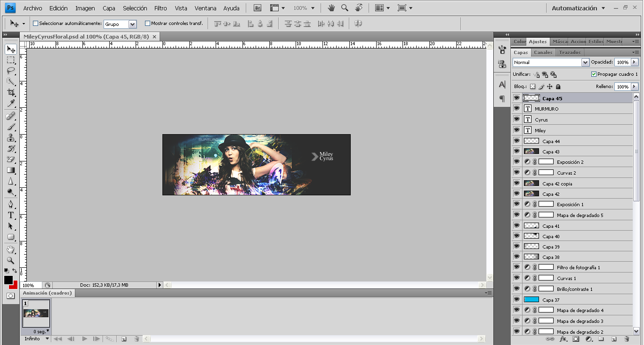Select the Rectangular Marquee tool
Image resolution: width=644 pixels, height=345 pixels.
(11, 60)
